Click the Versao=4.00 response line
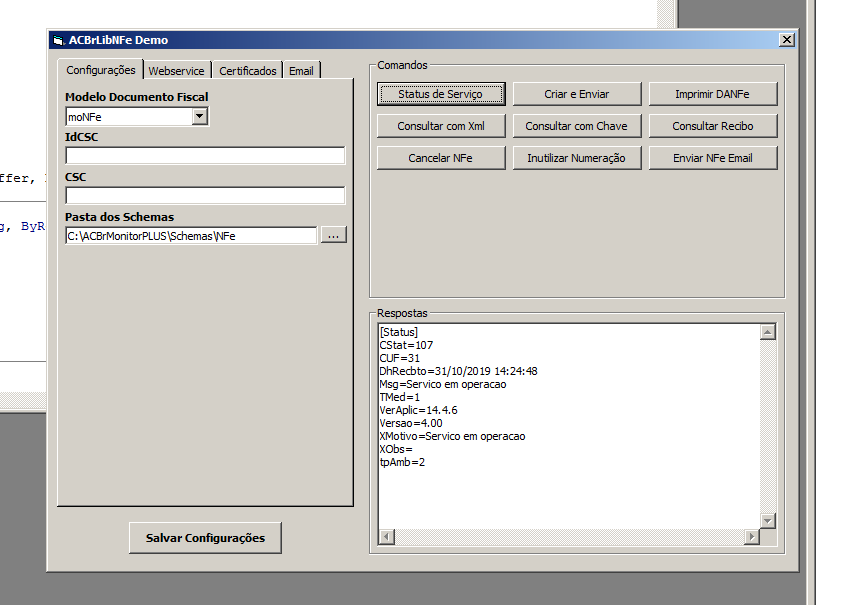The height and width of the screenshot is (605, 843). pyautogui.click(x=411, y=423)
